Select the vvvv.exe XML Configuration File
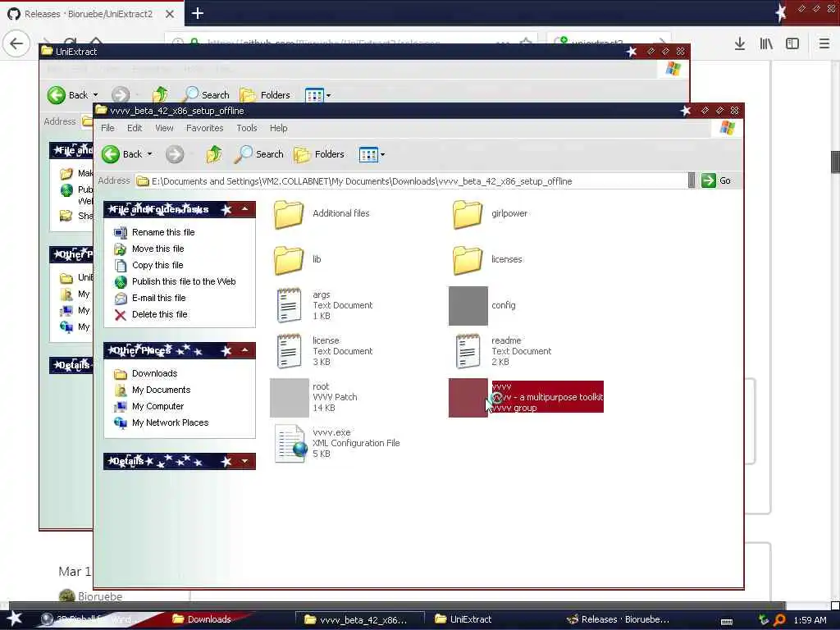 coord(337,444)
